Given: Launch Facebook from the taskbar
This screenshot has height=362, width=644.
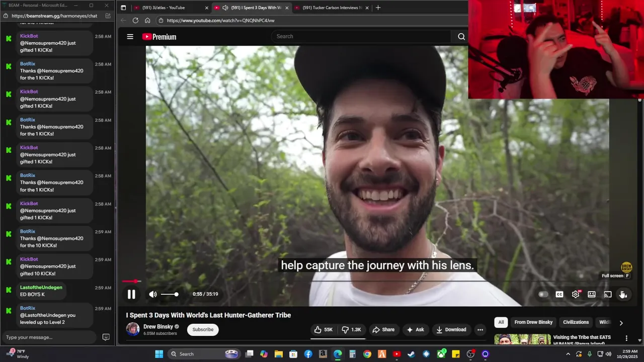Looking at the screenshot, I should click(x=308, y=354).
